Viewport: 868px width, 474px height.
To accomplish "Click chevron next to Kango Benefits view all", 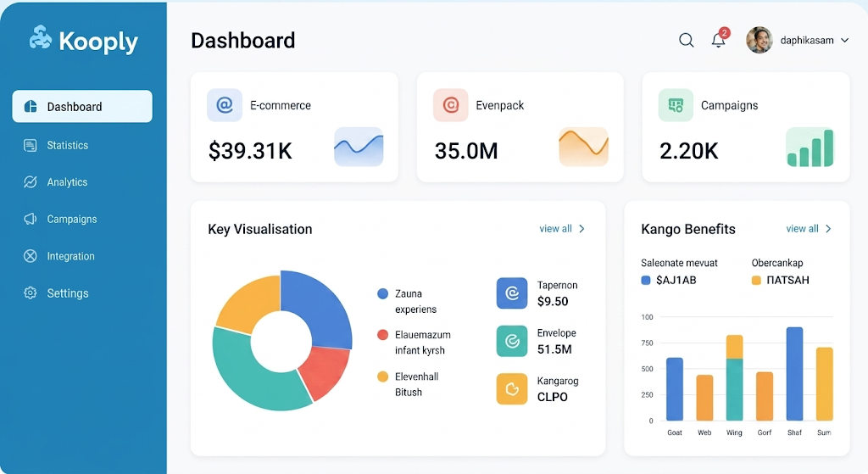I will pyautogui.click(x=828, y=229).
